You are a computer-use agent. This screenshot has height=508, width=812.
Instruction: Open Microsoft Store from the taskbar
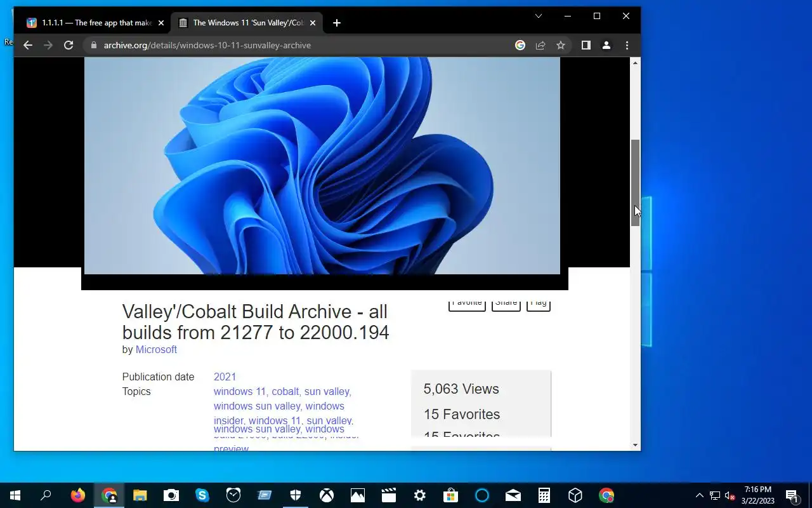[451, 495]
